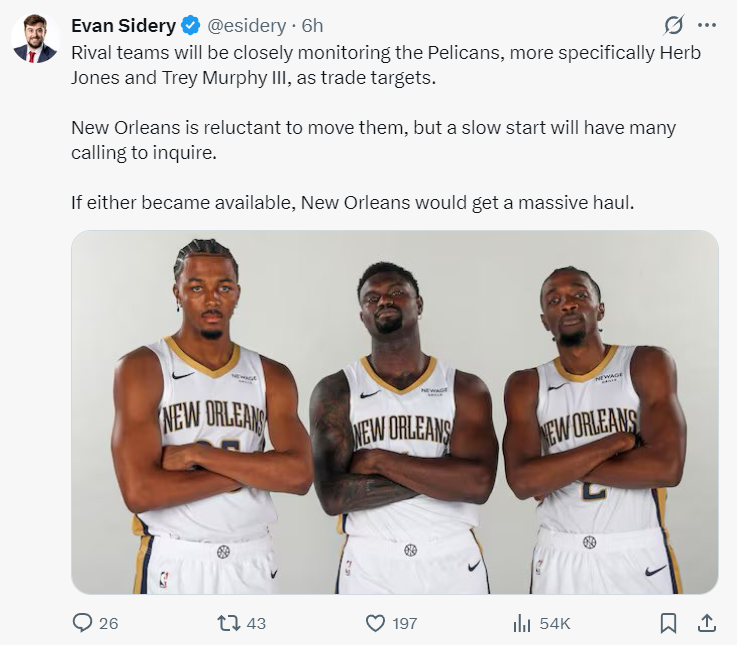737x645 pixels.
Task: Open the repost arrows menu
Action: [x=229, y=623]
